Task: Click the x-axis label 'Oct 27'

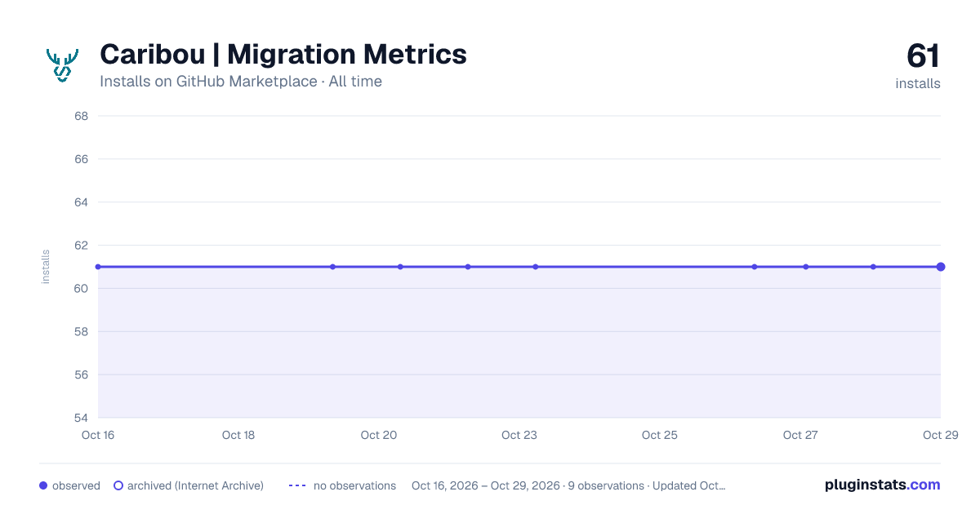Action: click(x=800, y=435)
